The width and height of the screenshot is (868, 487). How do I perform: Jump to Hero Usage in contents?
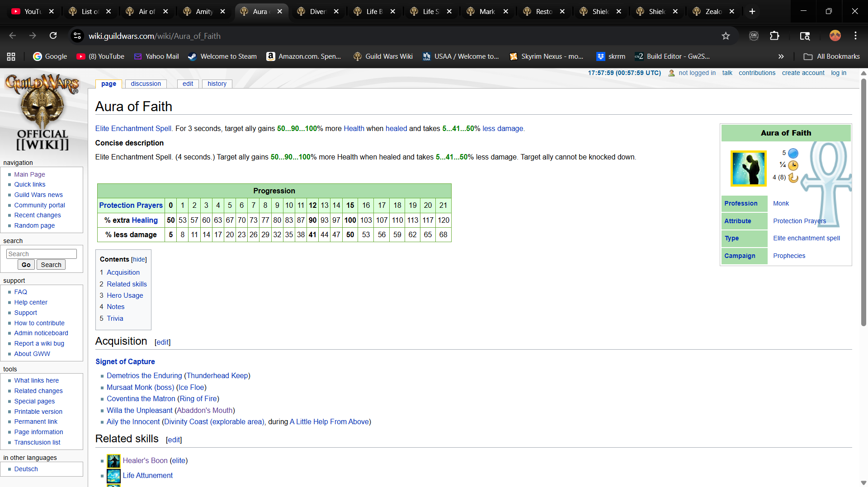coord(125,295)
